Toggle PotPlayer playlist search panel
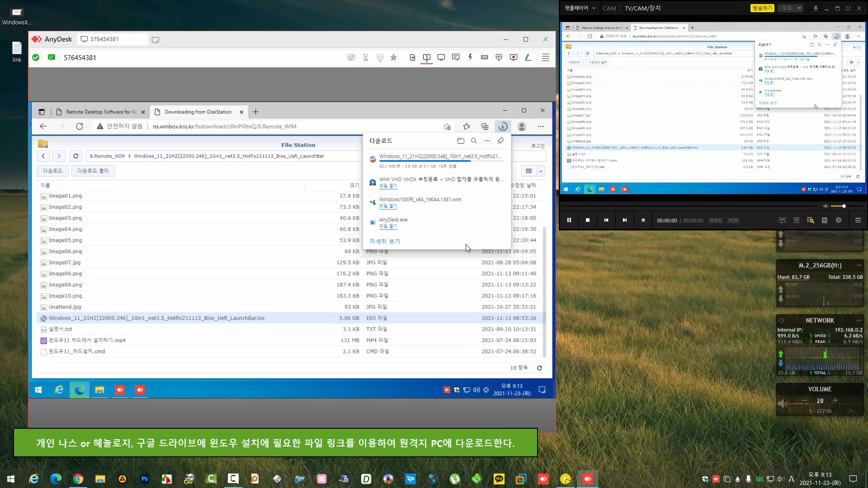Screen dimensions: 868x488 pos(811,220)
